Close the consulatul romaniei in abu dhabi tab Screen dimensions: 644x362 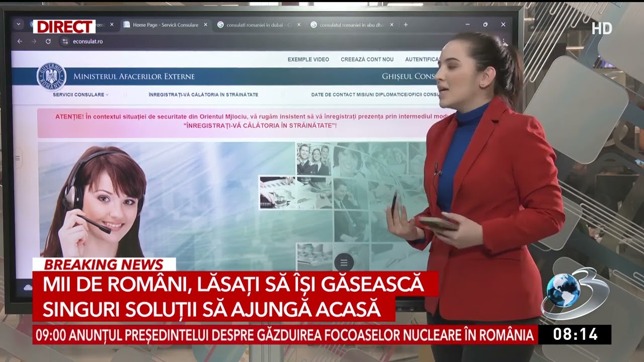pyautogui.click(x=391, y=25)
